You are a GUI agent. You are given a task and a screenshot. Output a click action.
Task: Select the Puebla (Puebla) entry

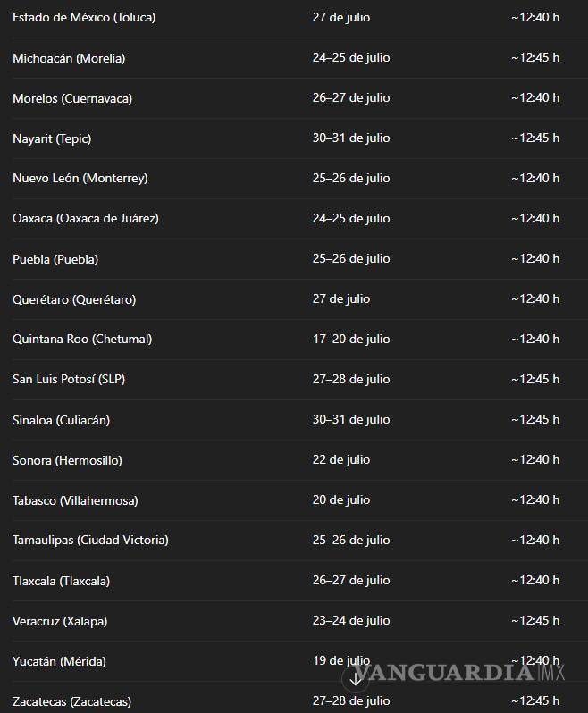click(x=55, y=259)
